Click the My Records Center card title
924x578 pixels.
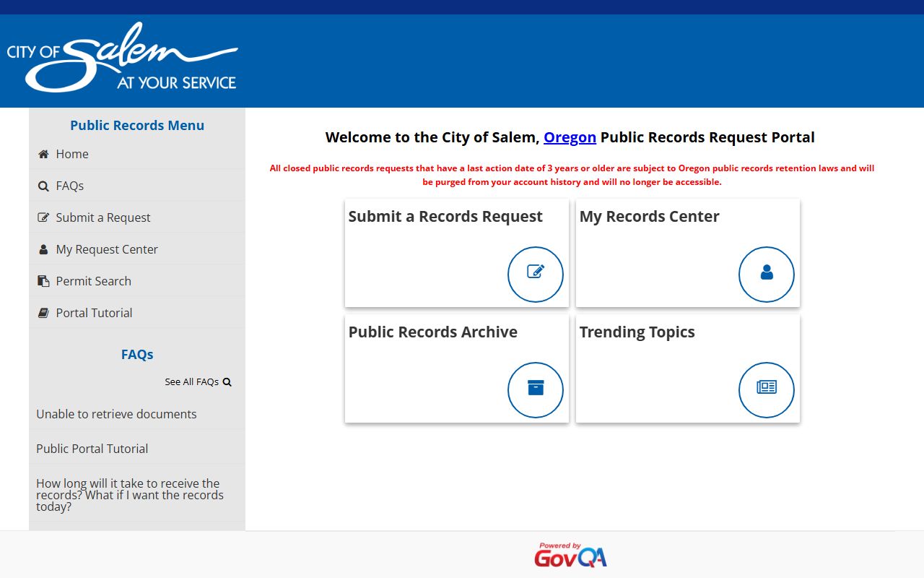650,217
